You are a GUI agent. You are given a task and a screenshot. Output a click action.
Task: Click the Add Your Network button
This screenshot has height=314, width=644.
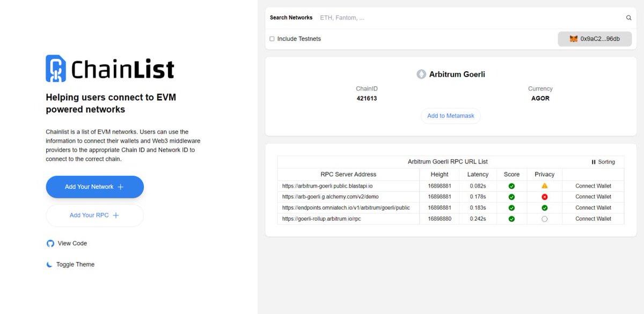tap(95, 187)
